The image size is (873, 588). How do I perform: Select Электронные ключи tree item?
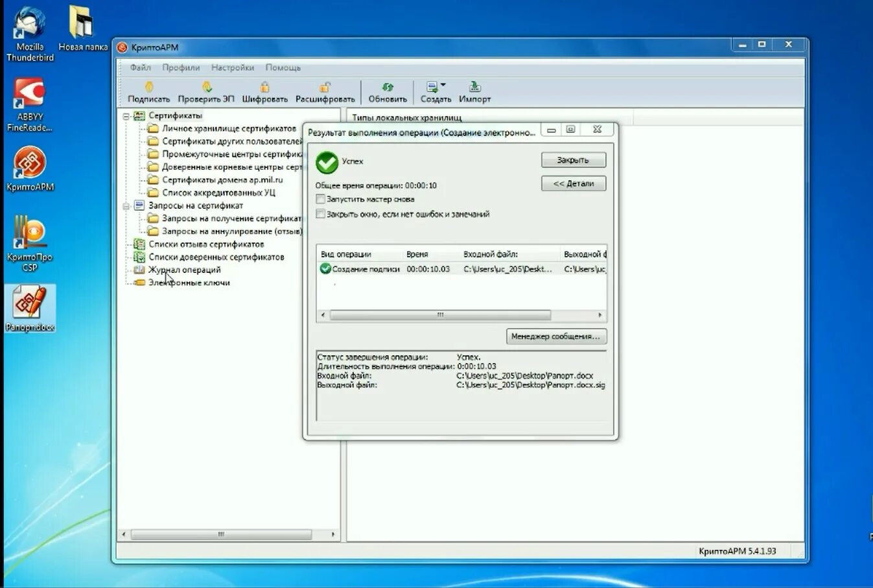[189, 283]
